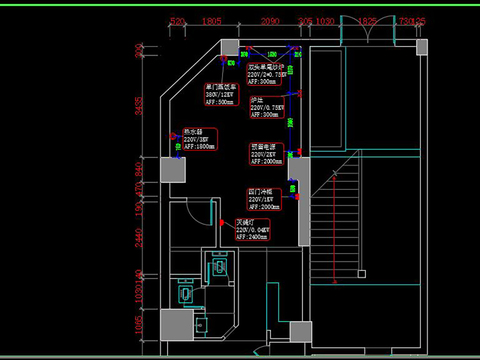Image resolution: width=480 pixels, height=360 pixels.
Task: Select the four-door fridge 220V/1KW label
Action: (x=264, y=199)
